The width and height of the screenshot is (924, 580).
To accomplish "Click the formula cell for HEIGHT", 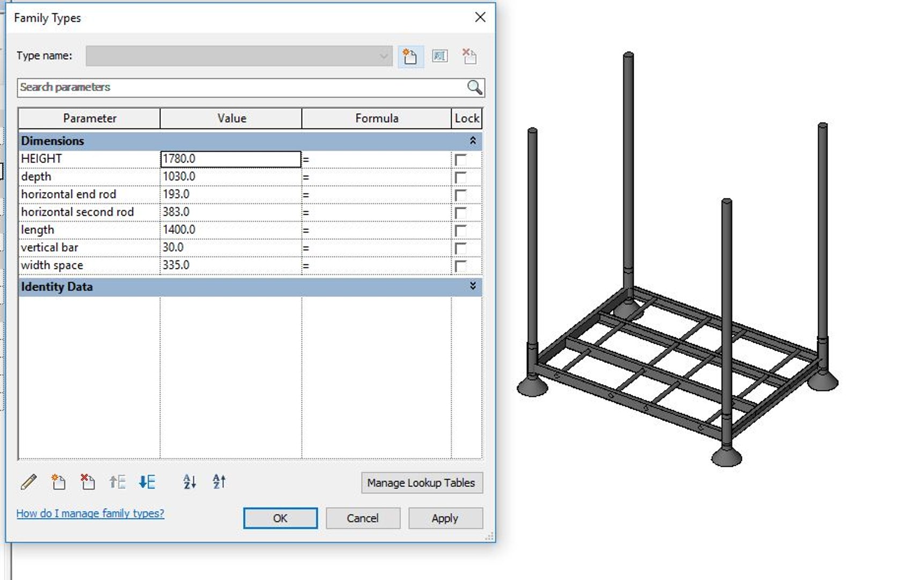I will 377,159.
